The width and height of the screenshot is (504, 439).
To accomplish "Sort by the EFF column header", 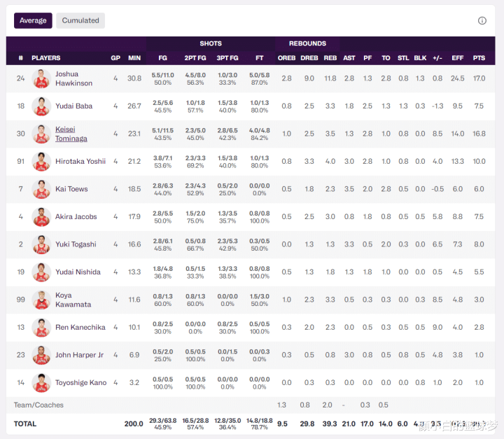I will pyautogui.click(x=457, y=58).
